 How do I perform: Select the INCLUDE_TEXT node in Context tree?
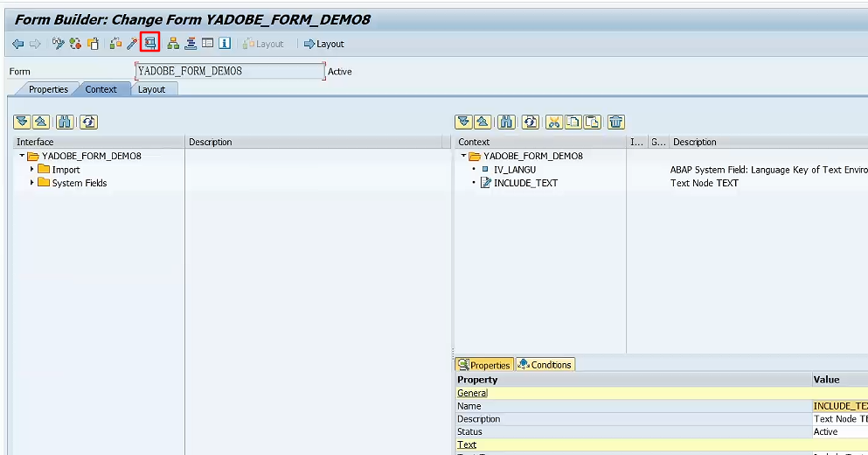pos(525,183)
